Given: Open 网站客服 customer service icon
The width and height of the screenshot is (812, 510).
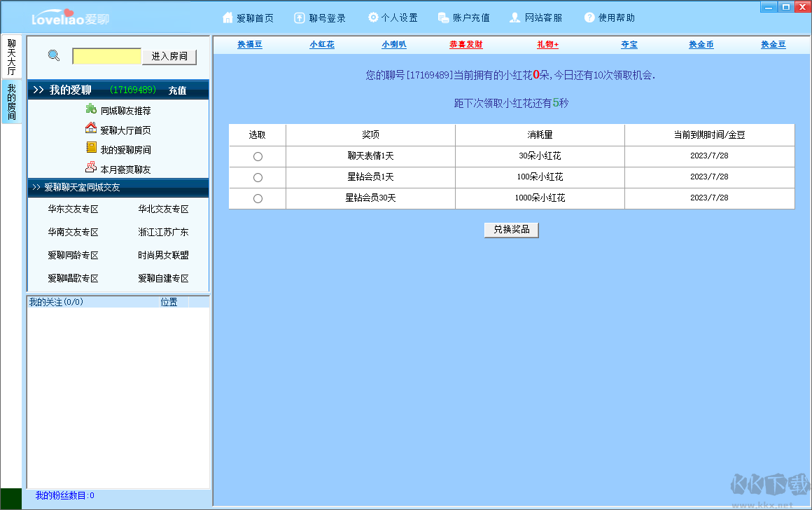Looking at the screenshot, I should 515,18.
